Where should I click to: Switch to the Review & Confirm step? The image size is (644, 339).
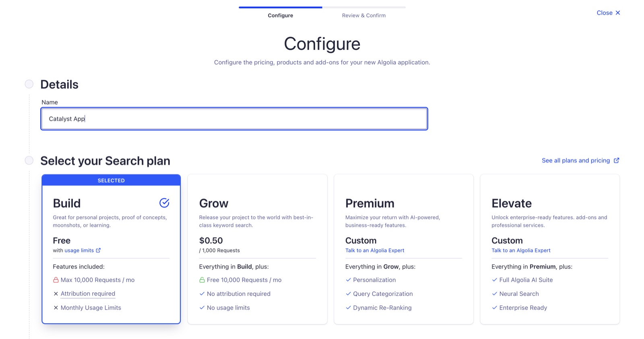(x=363, y=15)
